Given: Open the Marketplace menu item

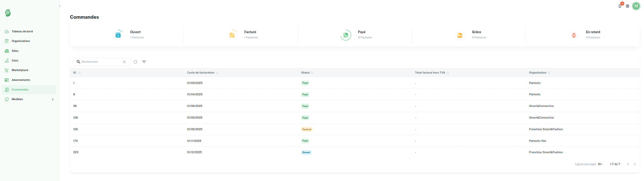Looking at the screenshot, I should tap(20, 70).
